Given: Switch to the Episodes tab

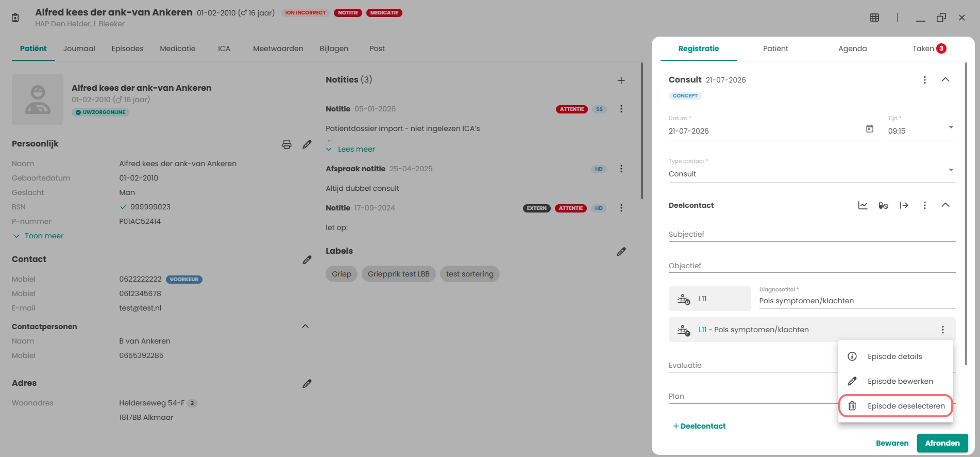Looking at the screenshot, I should [x=127, y=48].
